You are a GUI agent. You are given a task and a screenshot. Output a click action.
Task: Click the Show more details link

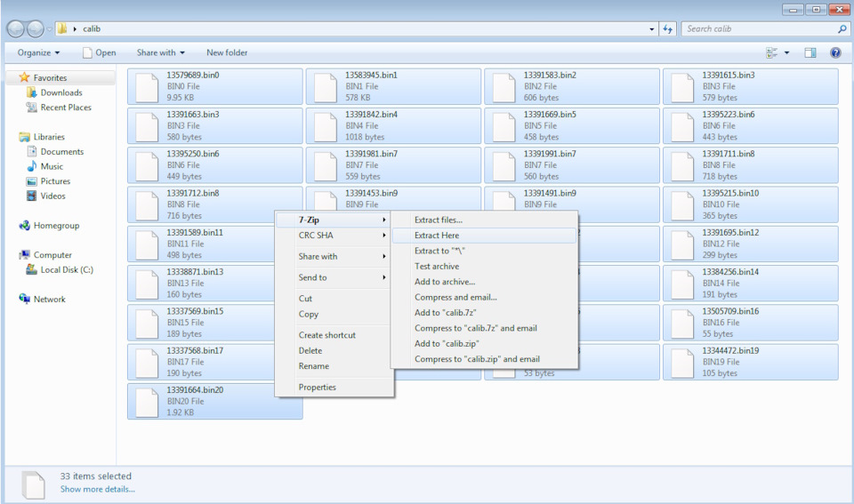click(98, 489)
